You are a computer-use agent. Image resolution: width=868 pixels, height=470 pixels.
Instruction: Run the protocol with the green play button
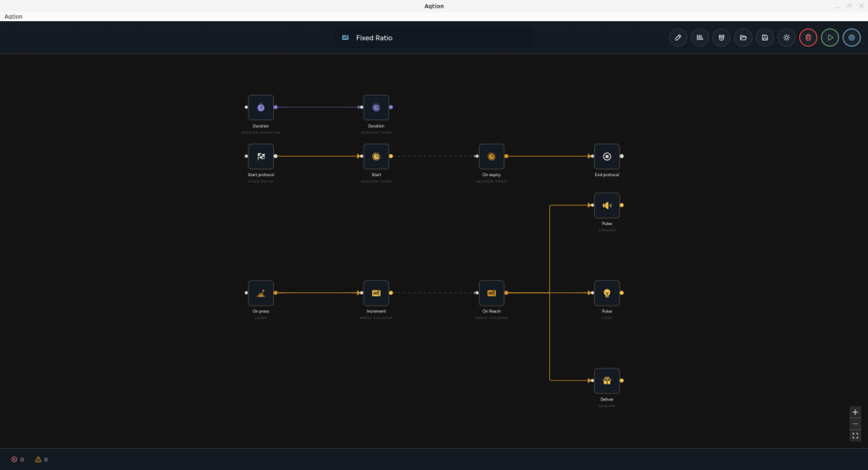tap(830, 37)
